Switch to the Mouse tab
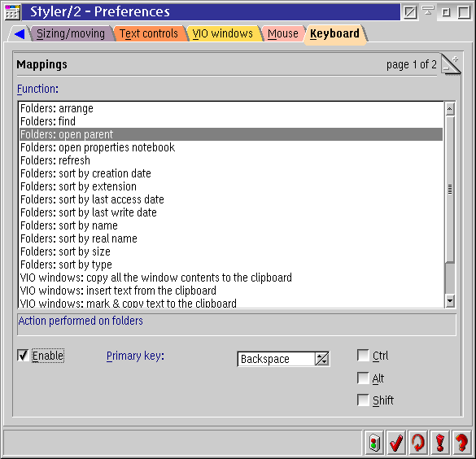This screenshot has width=476, height=459. 283,33
